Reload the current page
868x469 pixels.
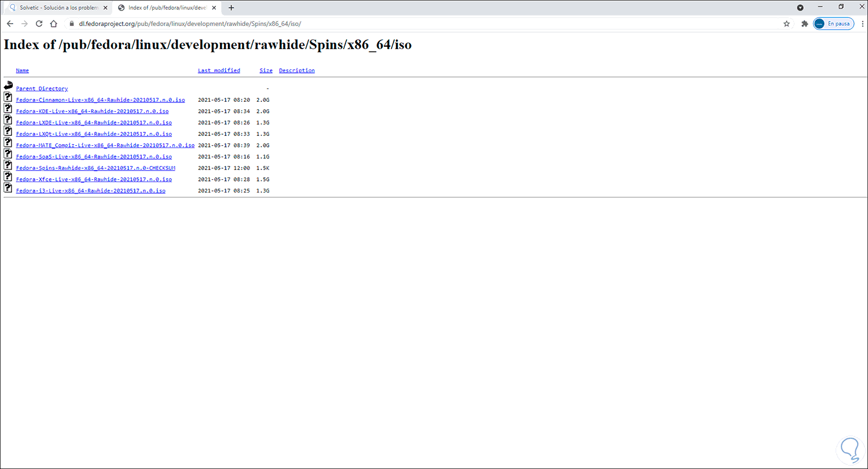pos(39,24)
